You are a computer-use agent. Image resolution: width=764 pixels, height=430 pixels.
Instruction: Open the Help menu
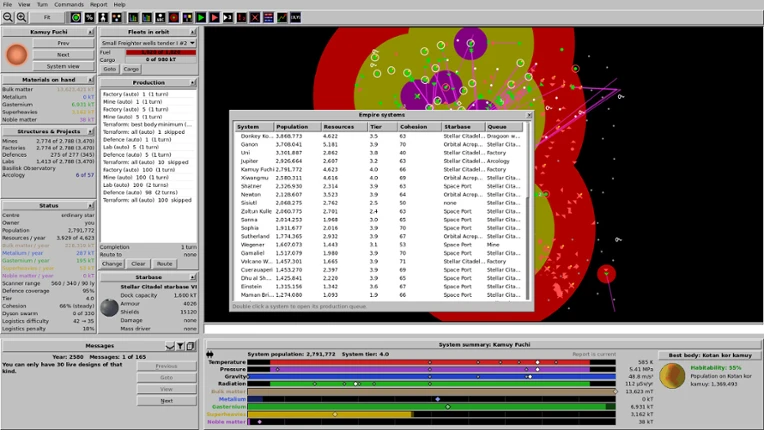[x=119, y=4]
